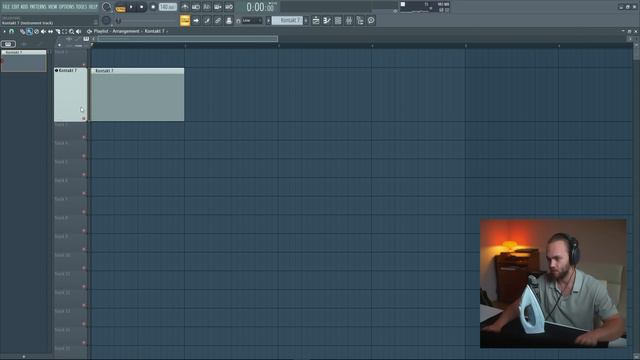
Task: Click the song time display 0:00:00
Action: click(260, 7)
